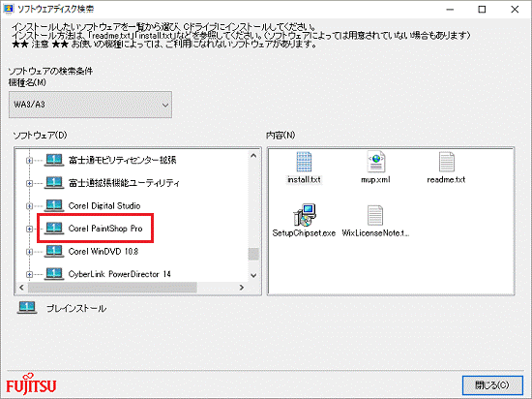
Task: Maximize the ソフトウェアディスク検索 window
Action: (x=482, y=9)
